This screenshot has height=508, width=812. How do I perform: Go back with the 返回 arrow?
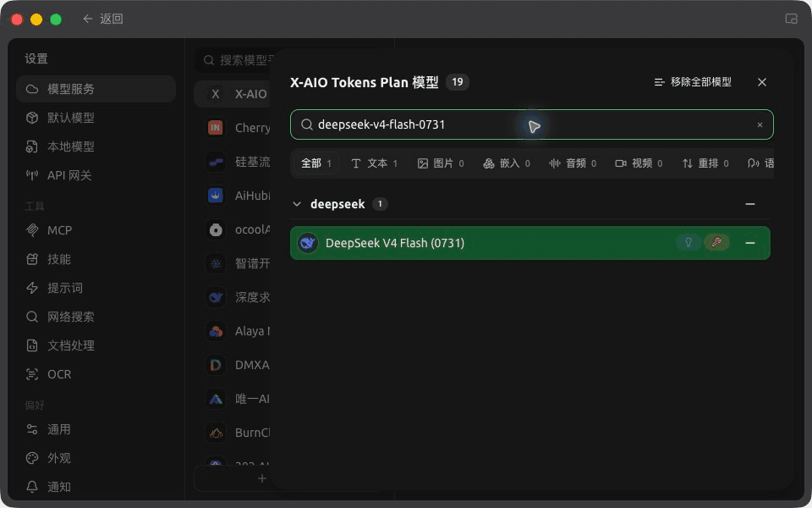(87, 19)
